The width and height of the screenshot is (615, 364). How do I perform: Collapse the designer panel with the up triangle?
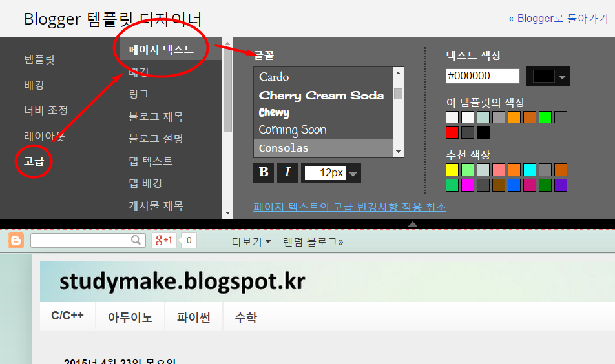[413, 224]
